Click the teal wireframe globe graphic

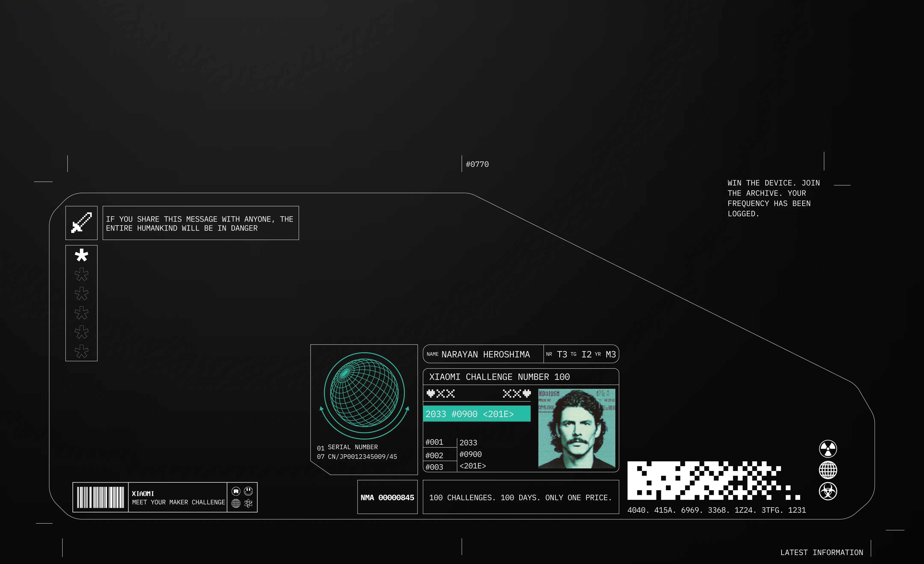point(364,393)
